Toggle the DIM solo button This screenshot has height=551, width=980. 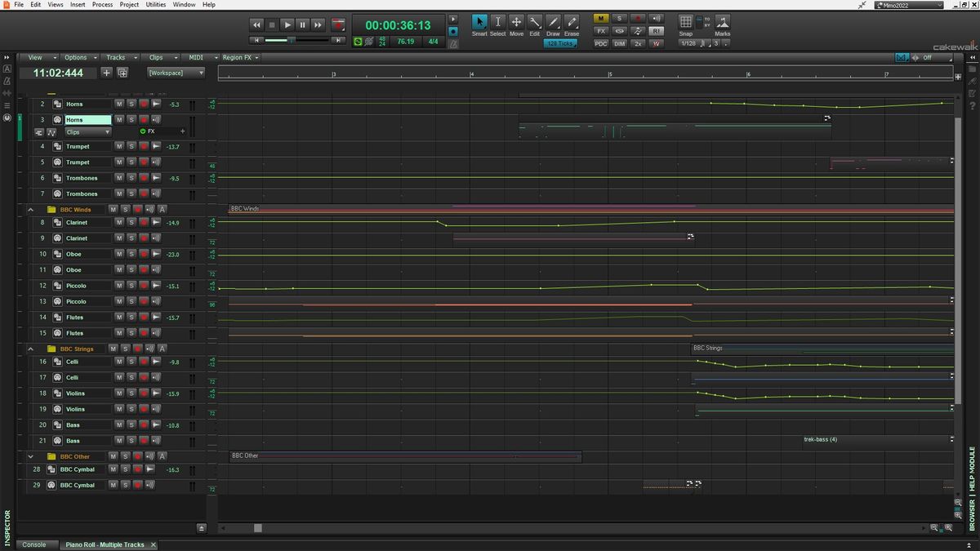tap(620, 43)
